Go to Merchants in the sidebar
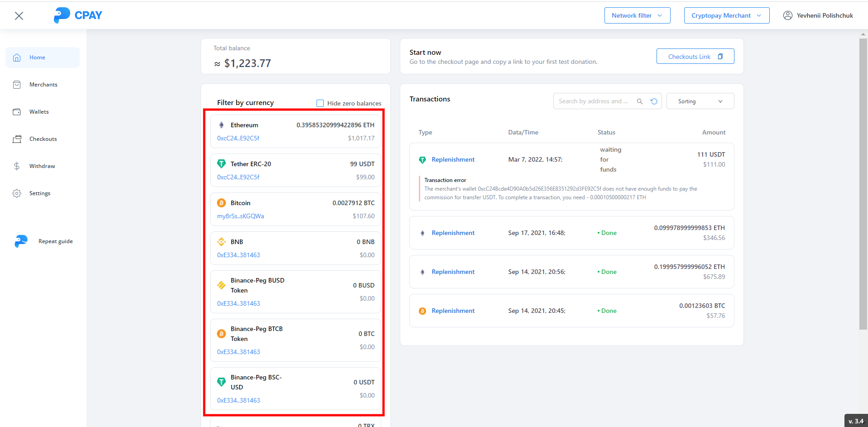The height and width of the screenshot is (427, 868). point(43,85)
